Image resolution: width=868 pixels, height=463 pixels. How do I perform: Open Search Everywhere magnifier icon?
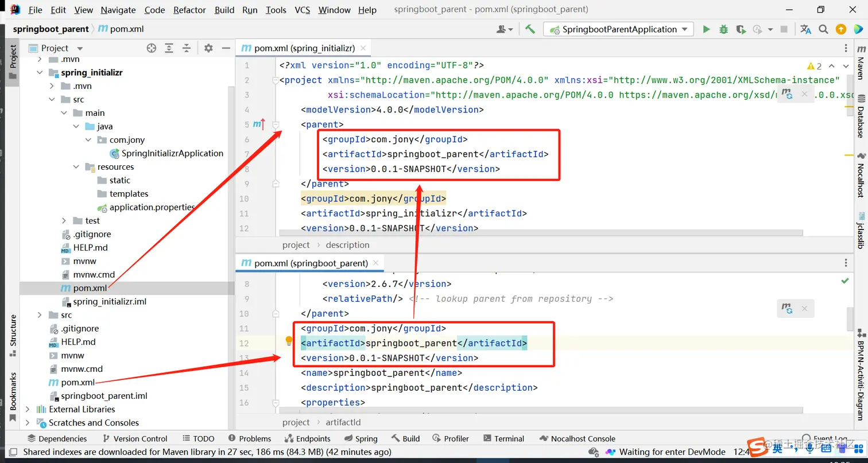coord(823,29)
